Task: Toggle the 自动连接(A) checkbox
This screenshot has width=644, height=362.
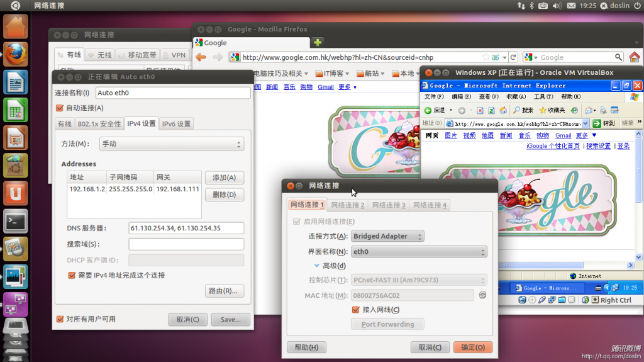Action: [60, 108]
